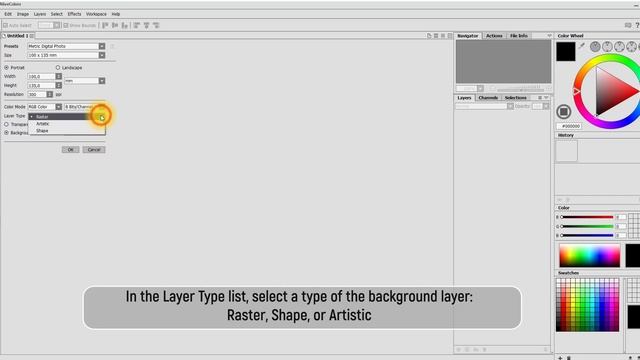
Task: Select the fourth color harmony circle icon
Action: [631, 47]
